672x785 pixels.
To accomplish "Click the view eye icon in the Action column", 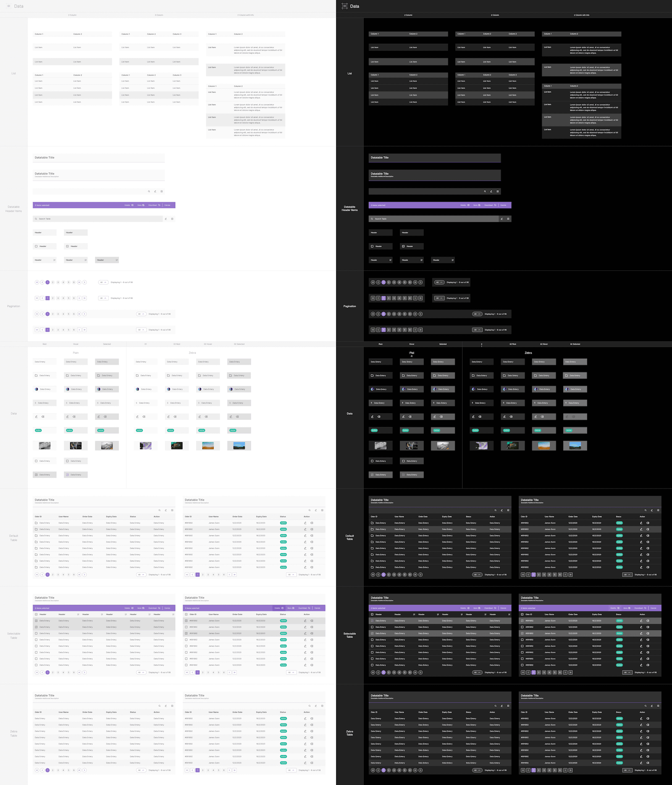I will [x=312, y=523].
